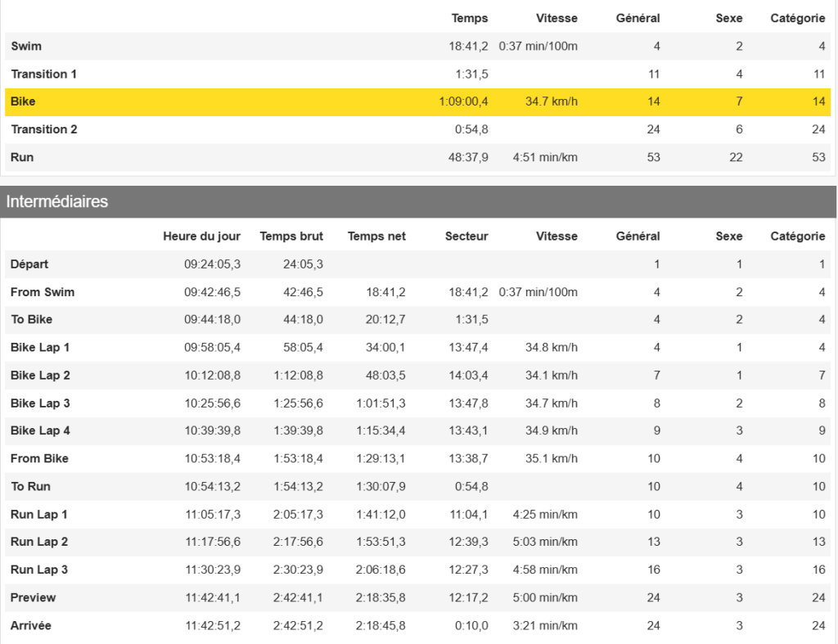Click the highlighted yellow Bike row label

click(23, 101)
